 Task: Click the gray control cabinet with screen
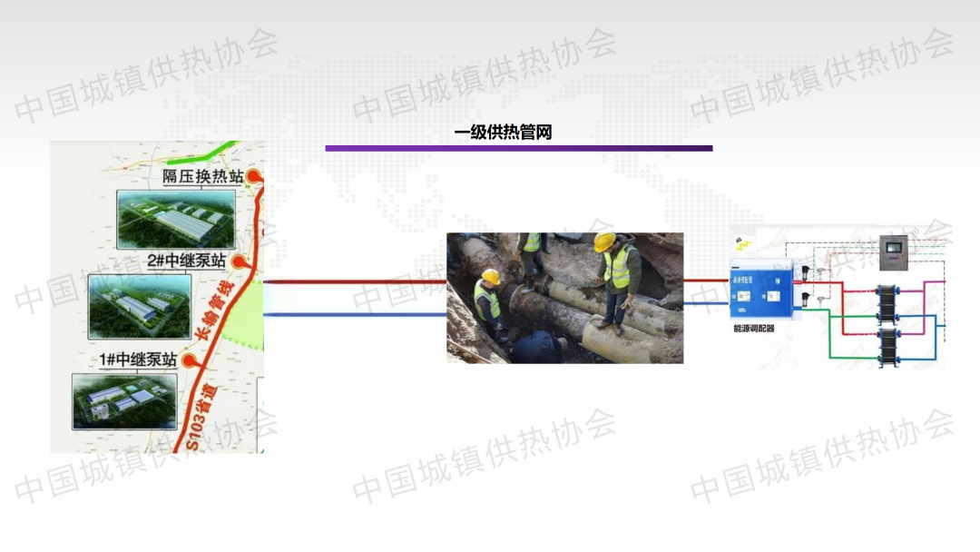pyautogui.click(x=893, y=251)
